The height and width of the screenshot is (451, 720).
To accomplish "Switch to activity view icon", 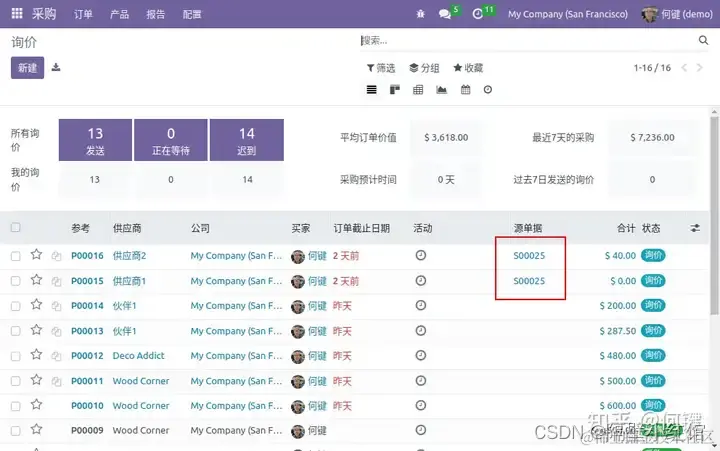I will 488,90.
